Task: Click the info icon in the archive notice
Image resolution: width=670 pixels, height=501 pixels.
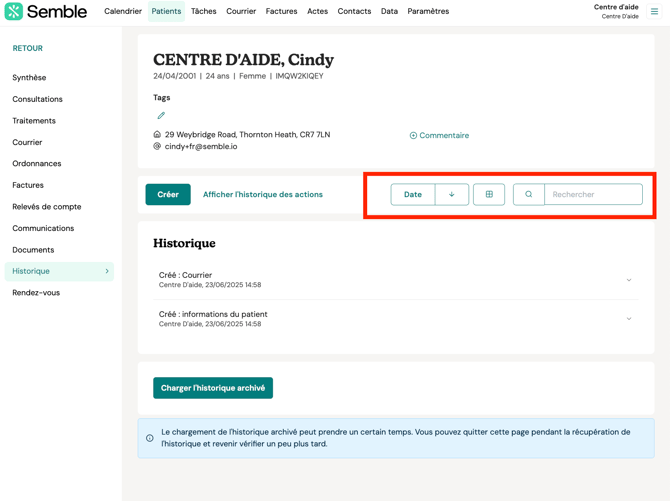Action: point(150,438)
